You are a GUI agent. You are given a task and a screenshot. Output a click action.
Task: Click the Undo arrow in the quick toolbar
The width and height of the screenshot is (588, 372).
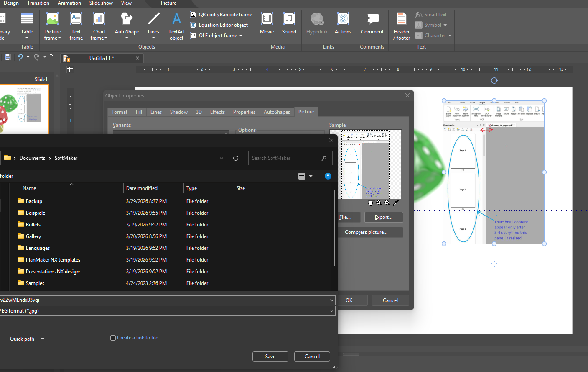[20, 57]
